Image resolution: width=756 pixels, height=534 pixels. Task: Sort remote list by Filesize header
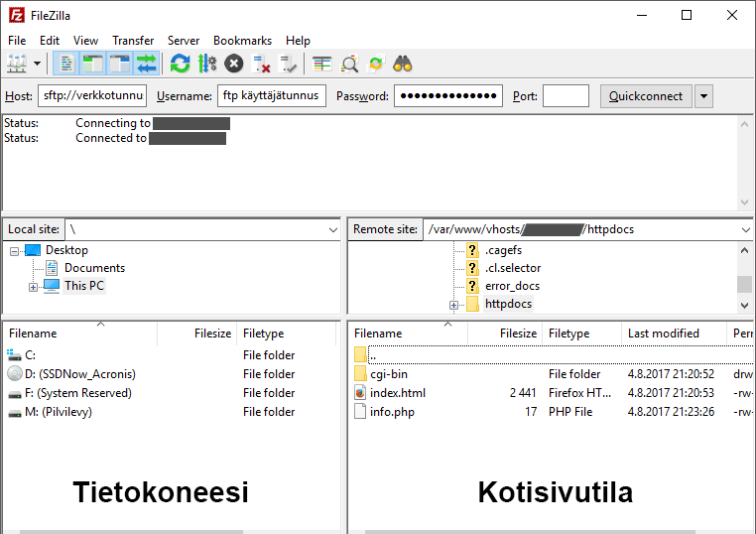click(505, 334)
